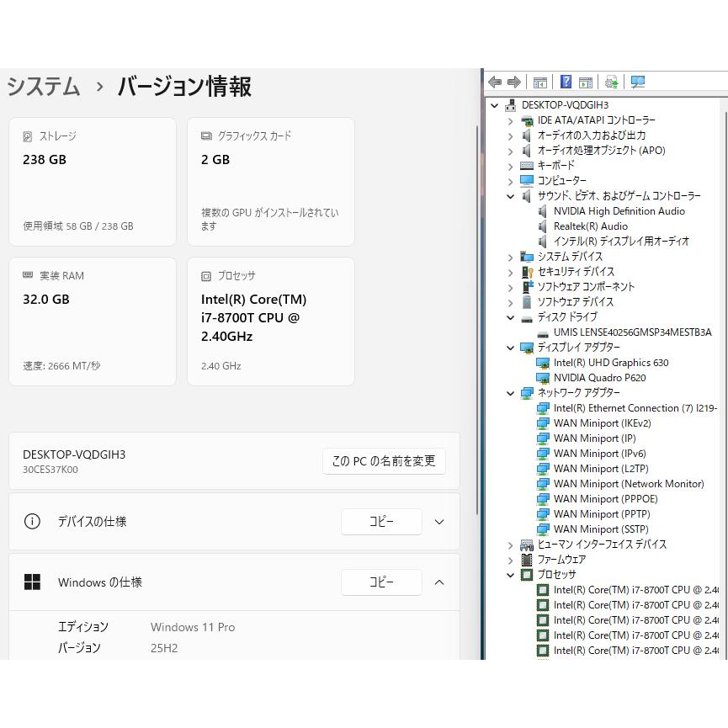Copy the デバイスの仕様 details
This screenshot has height=728, width=728.
[x=381, y=522]
